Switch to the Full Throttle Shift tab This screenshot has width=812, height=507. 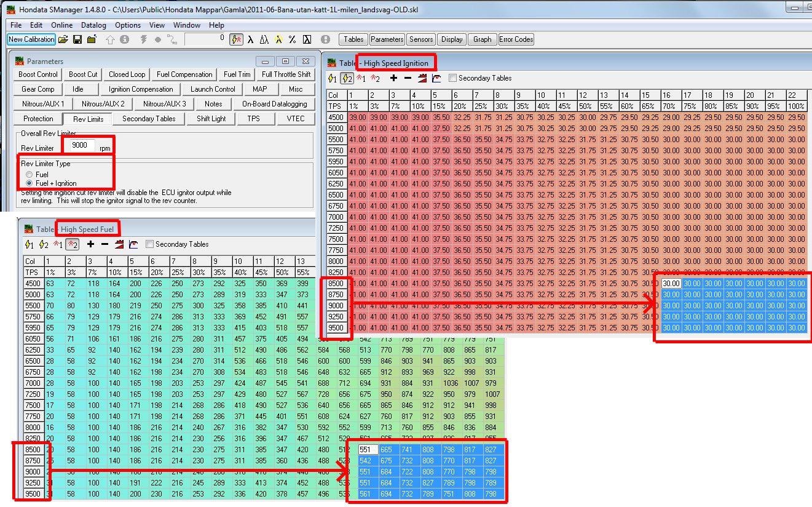click(286, 74)
